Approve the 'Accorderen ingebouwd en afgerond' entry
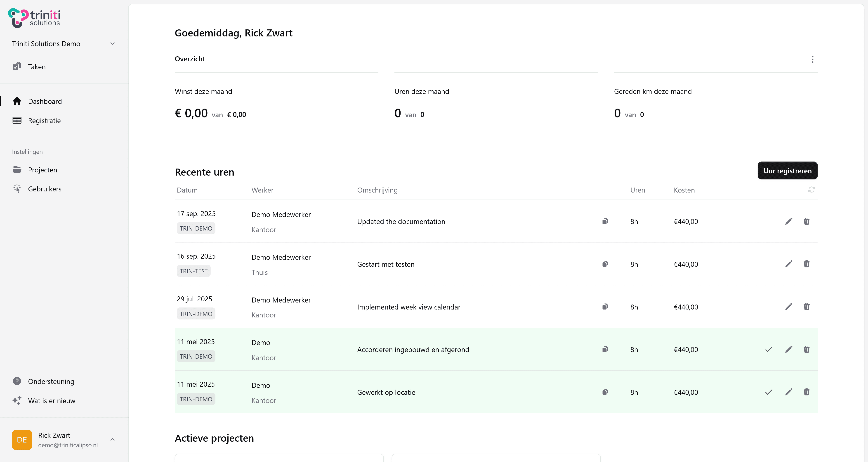 click(769, 349)
